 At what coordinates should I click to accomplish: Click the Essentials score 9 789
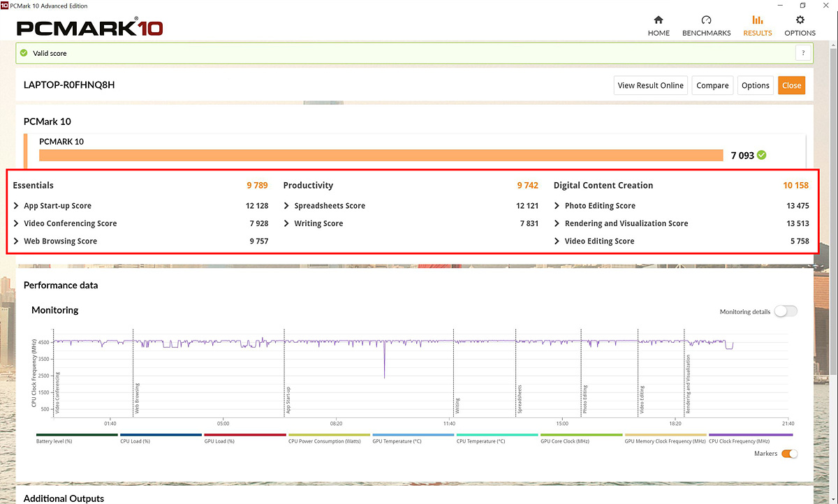258,186
